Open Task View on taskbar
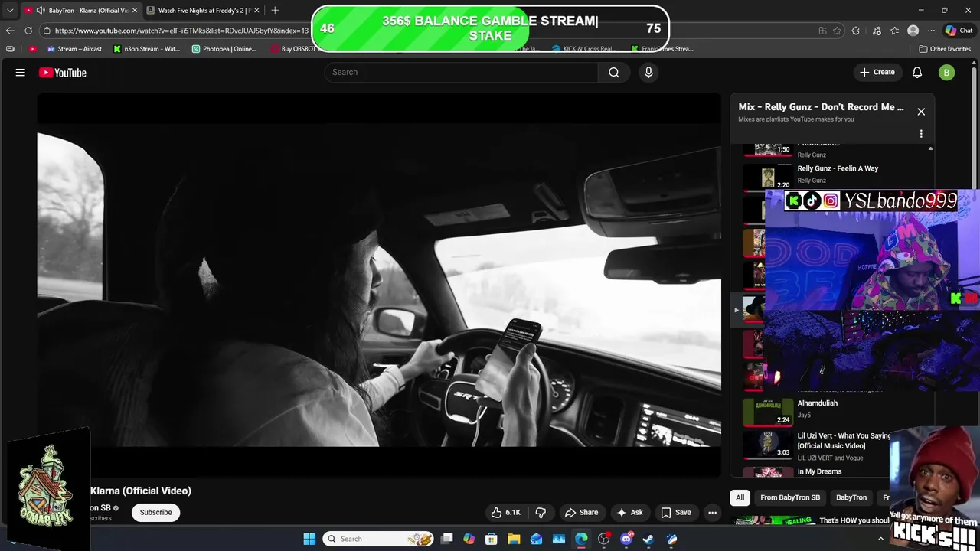The width and height of the screenshot is (980, 551). tap(447, 539)
